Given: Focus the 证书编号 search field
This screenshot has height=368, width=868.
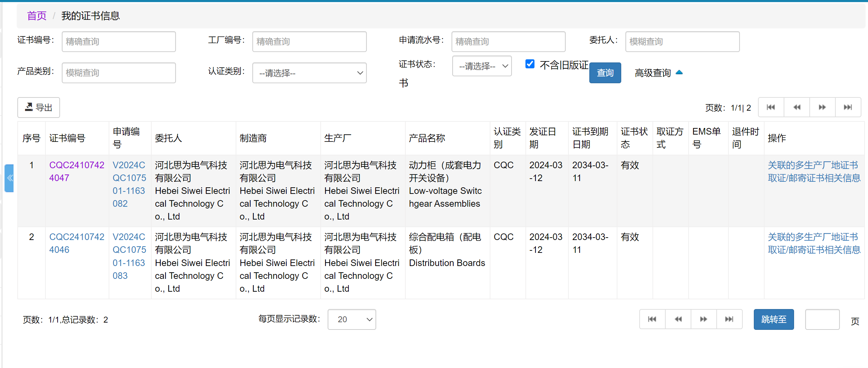Looking at the screenshot, I should pyautogui.click(x=119, y=42).
